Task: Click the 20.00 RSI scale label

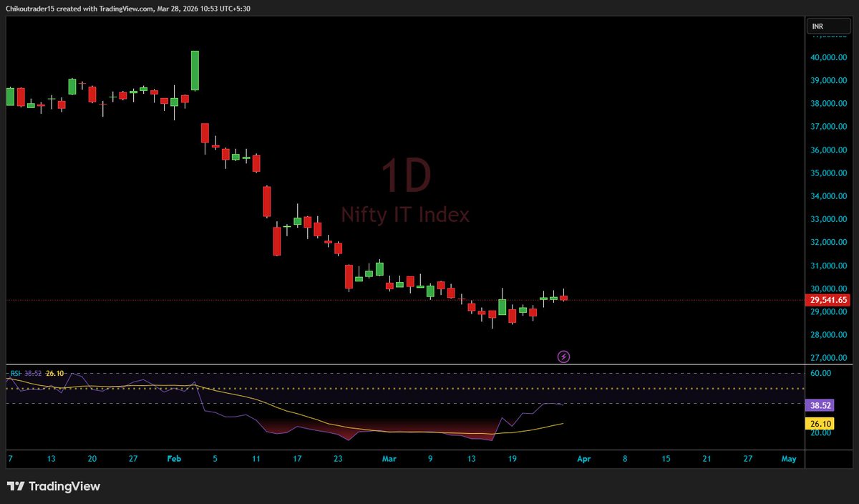Action: click(x=822, y=432)
